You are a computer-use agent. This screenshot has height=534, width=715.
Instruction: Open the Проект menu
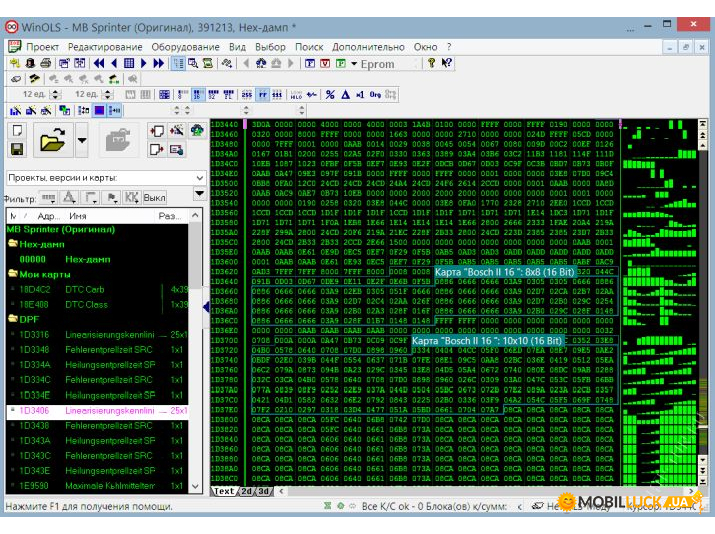pos(42,47)
